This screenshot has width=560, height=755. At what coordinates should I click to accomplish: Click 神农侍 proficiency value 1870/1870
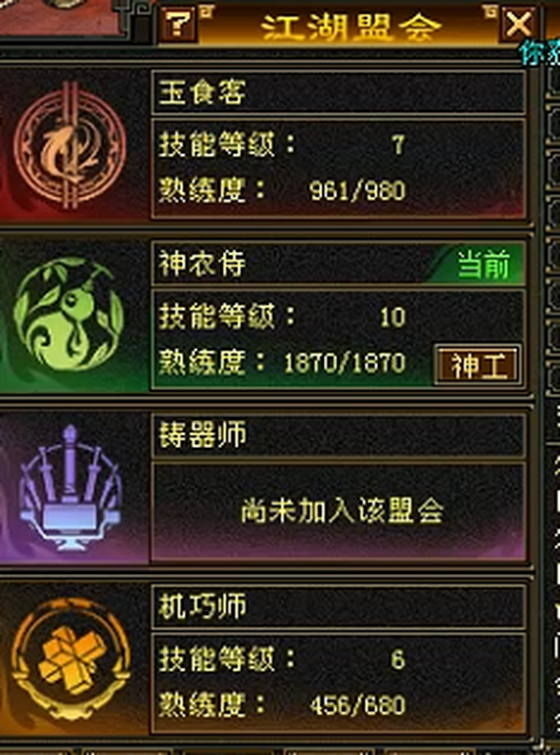click(x=344, y=363)
